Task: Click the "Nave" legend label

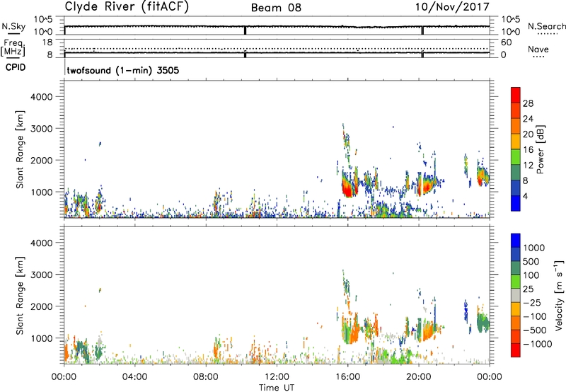Action: pyautogui.click(x=538, y=49)
